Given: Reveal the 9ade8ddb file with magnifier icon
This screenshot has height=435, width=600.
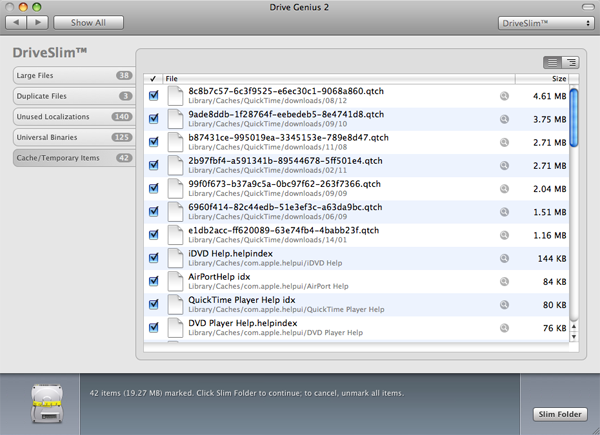Looking at the screenshot, I should tap(504, 119).
